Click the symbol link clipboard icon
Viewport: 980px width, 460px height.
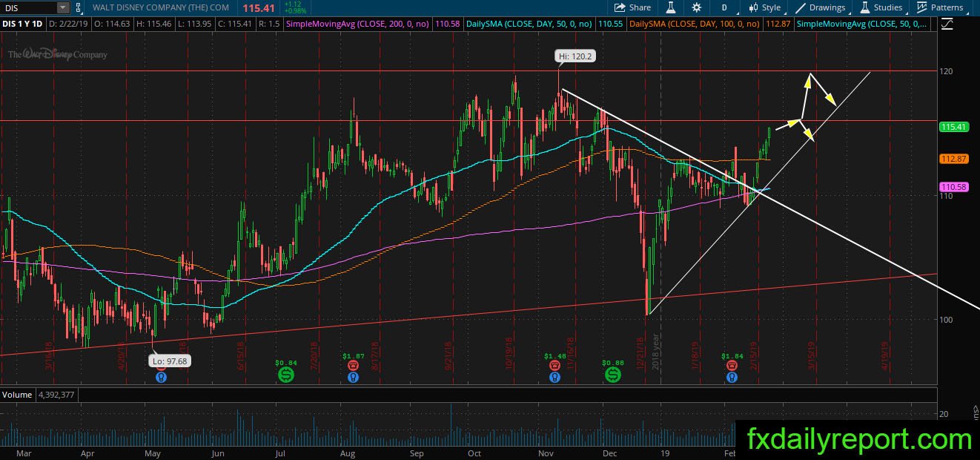coord(78,7)
